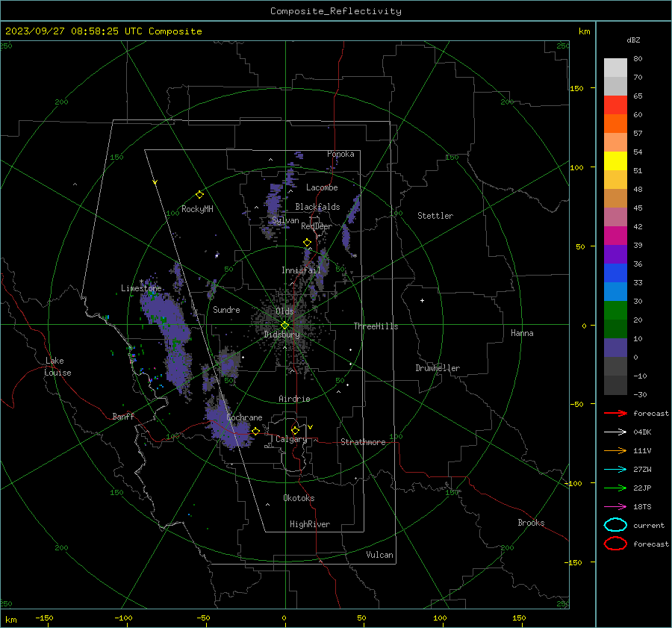This screenshot has width=672, height=628.
Task: Click the red forecast arrow in legend
Action: [x=615, y=413]
